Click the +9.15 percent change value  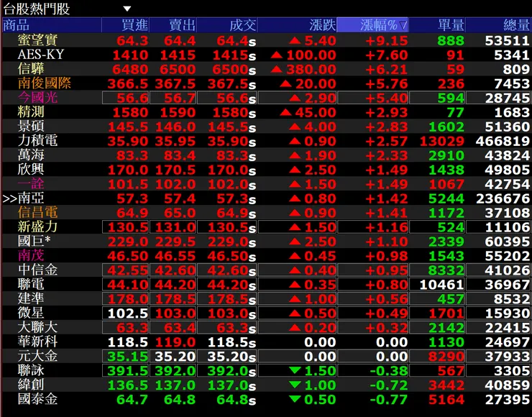point(387,41)
